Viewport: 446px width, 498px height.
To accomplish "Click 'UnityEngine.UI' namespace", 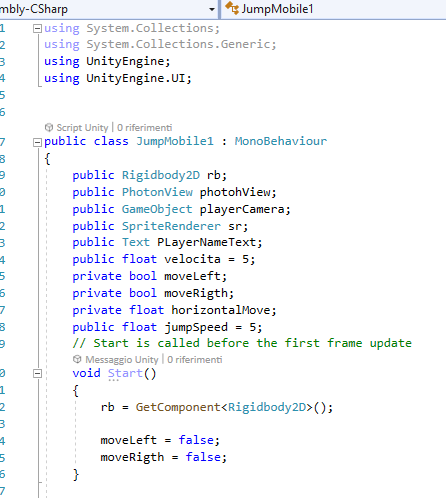I will [136, 78].
